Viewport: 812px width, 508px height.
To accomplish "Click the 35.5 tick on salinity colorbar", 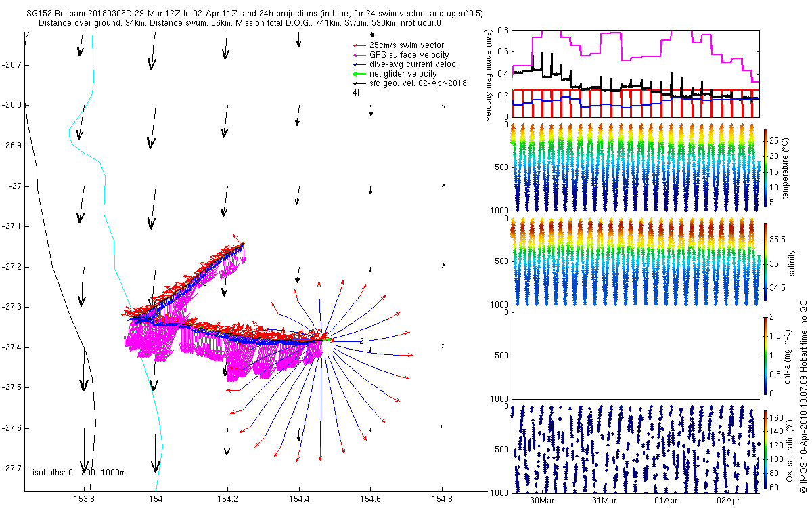I will (777, 240).
